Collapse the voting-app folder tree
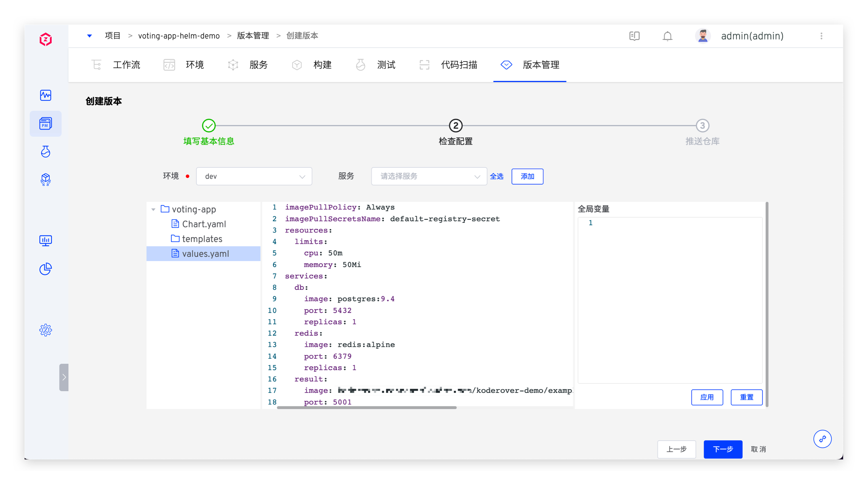868x484 pixels. pos(153,209)
